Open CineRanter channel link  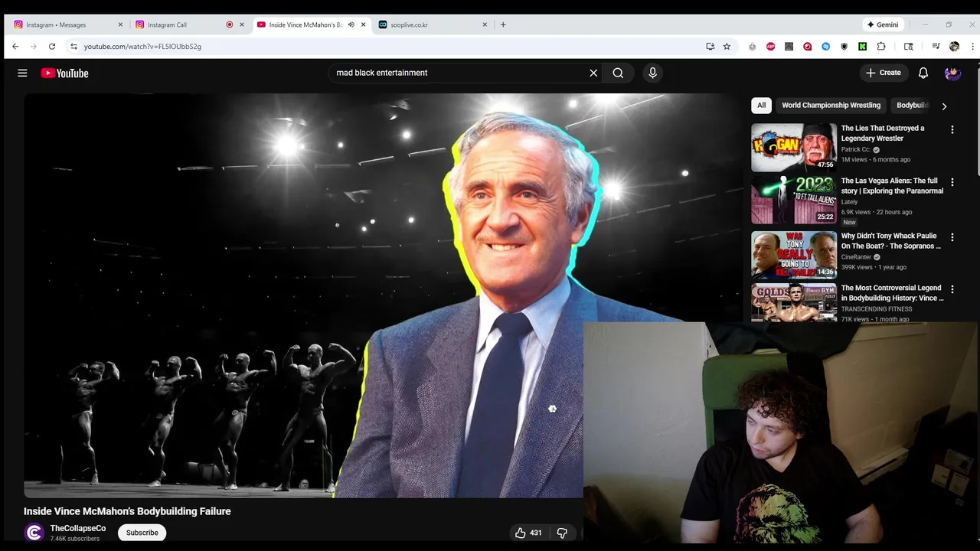(x=857, y=257)
